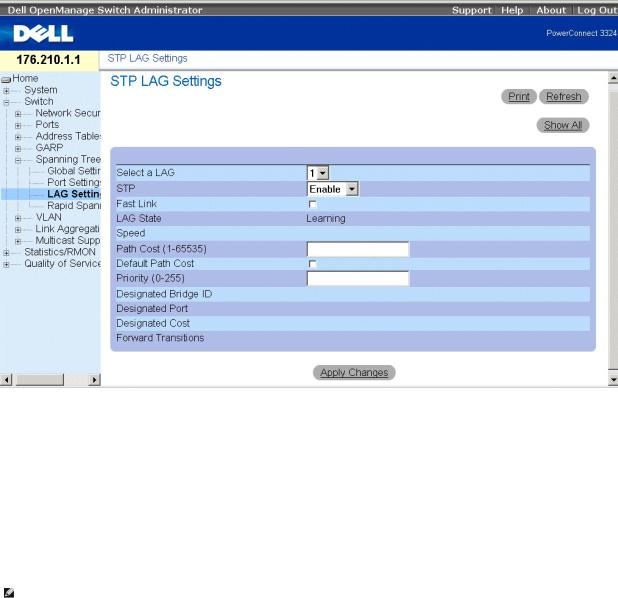Click the page scroll up arrow
This screenshot has width=618, height=598.
(x=613, y=78)
